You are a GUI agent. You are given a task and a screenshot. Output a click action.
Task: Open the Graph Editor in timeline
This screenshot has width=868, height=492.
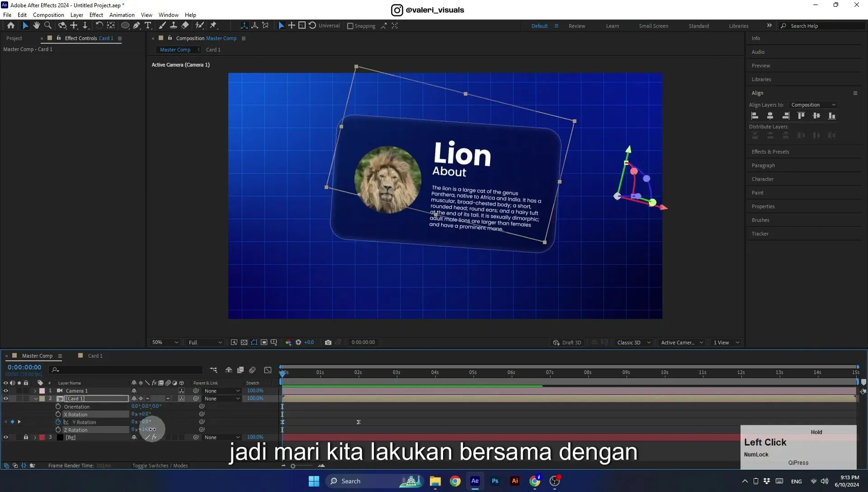point(268,370)
